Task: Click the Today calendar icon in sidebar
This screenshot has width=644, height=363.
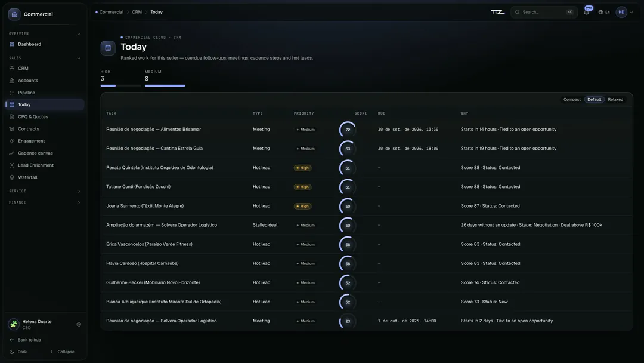Action: pos(12,104)
